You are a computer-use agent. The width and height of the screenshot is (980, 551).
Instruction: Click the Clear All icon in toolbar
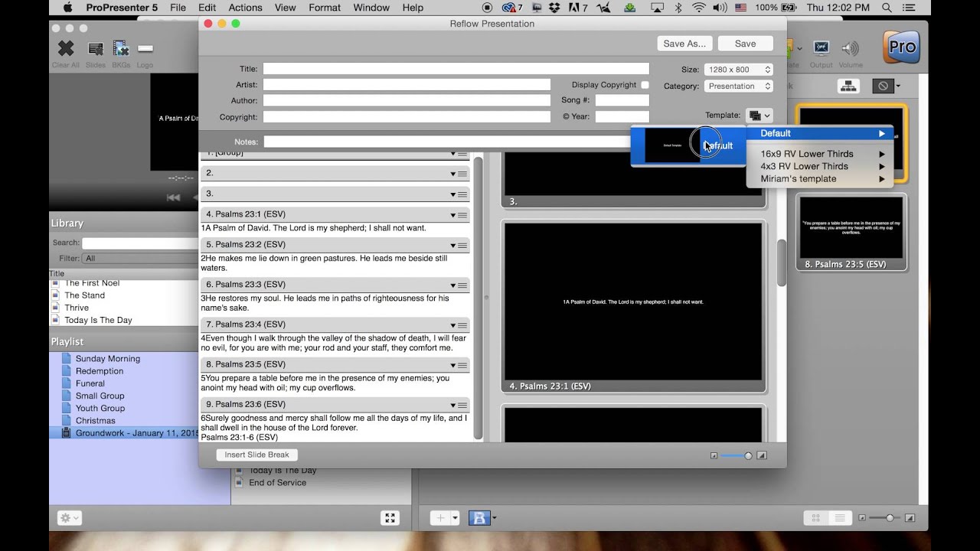[x=66, y=48]
